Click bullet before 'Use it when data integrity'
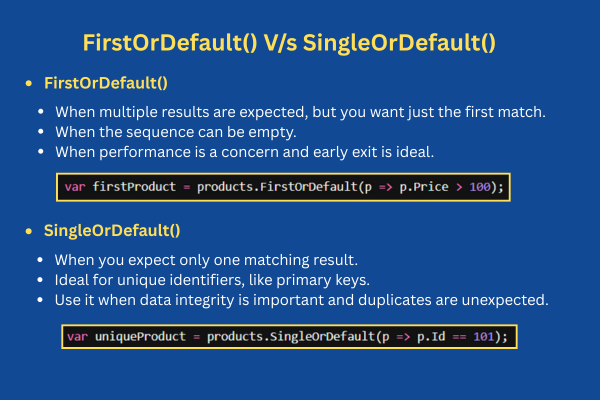This screenshot has height=400, width=600. pos(40,300)
